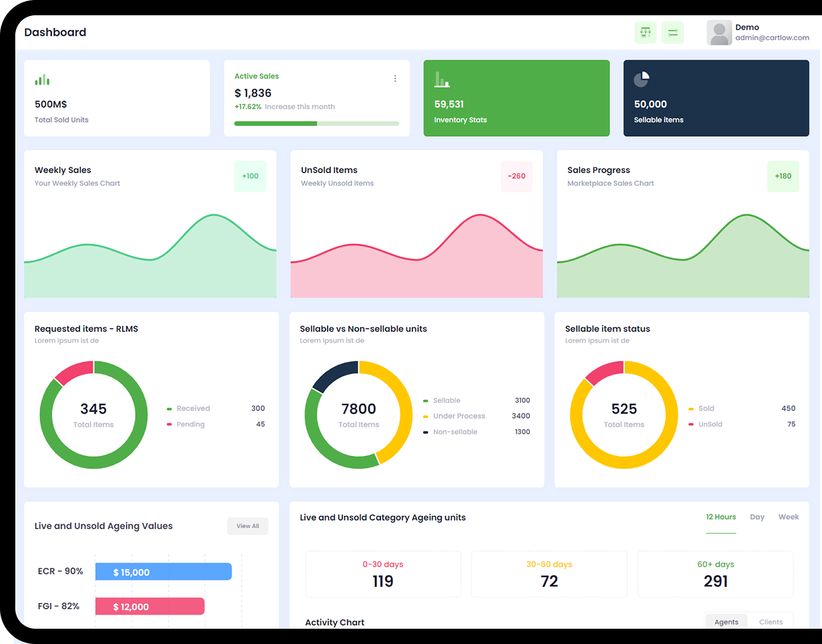Viewport: 822px width, 644px height.
Task: Click the 59,531 Inventory Stats value
Action: [449, 104]
